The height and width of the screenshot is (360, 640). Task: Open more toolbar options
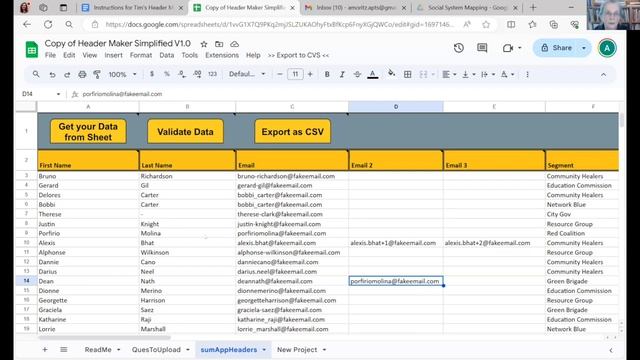527,74
